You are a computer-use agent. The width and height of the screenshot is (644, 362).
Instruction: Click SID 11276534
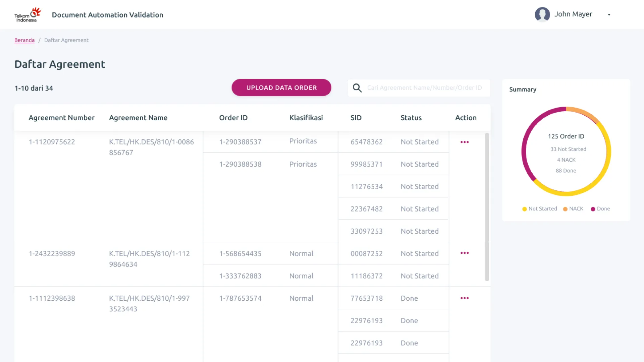point(367,186)
